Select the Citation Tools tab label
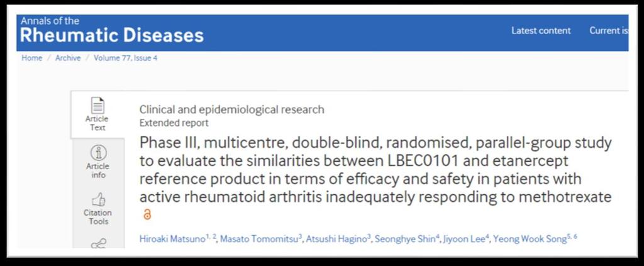The height and width of the screenshot is (266, 644). [97, 217]
